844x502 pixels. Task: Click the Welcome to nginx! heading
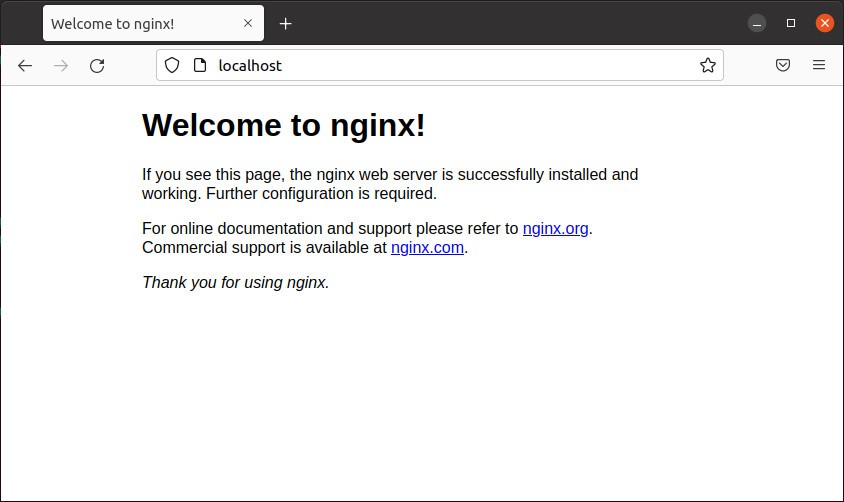click(284, 125)
